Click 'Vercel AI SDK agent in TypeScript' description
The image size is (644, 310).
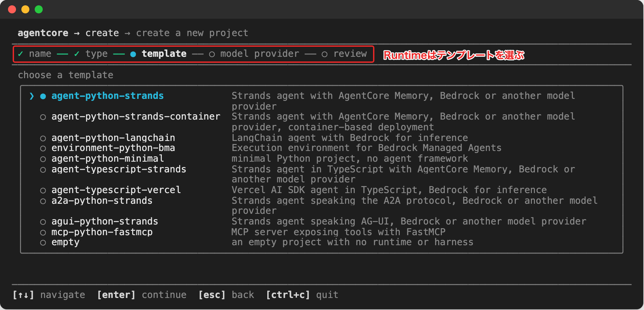pos(389,190)
